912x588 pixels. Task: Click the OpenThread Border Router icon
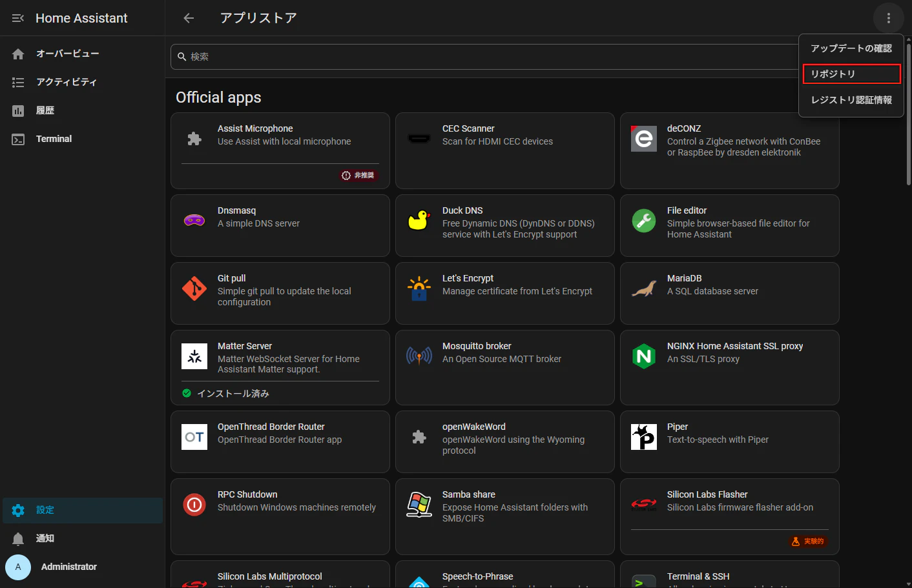click(194, 437)
